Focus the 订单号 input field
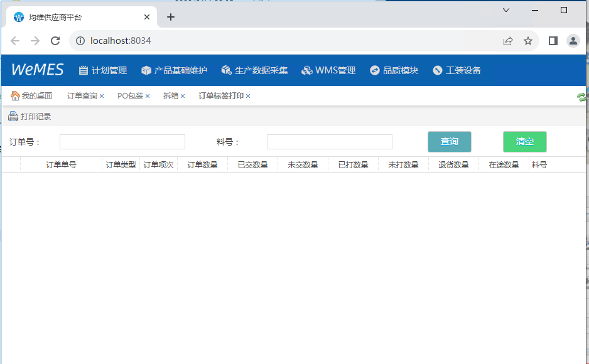Viewport: 589px width, 364px height. click(122, 142)
